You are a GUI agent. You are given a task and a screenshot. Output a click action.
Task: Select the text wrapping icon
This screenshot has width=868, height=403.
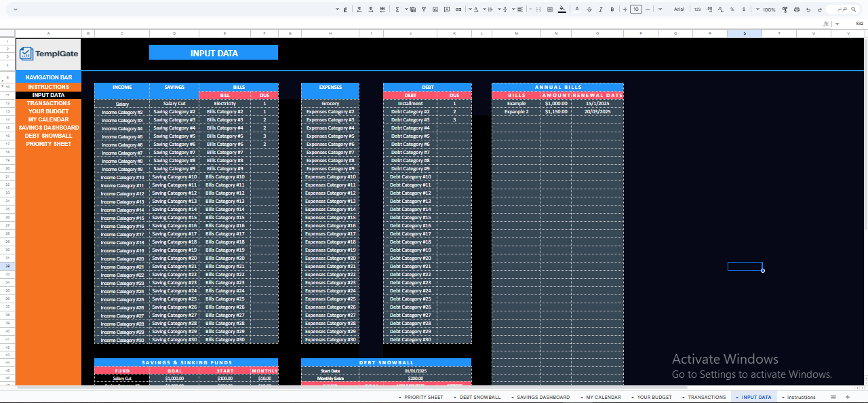[490, 9]
